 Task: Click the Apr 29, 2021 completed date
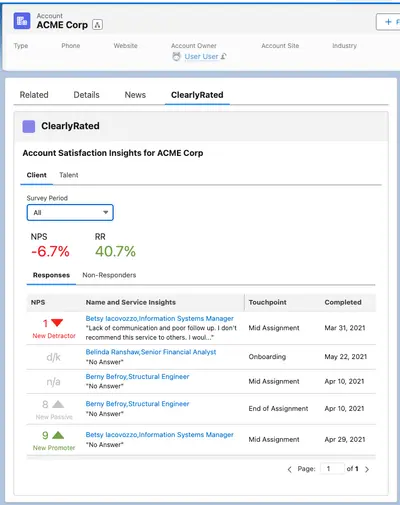click(x=345, y=440)
